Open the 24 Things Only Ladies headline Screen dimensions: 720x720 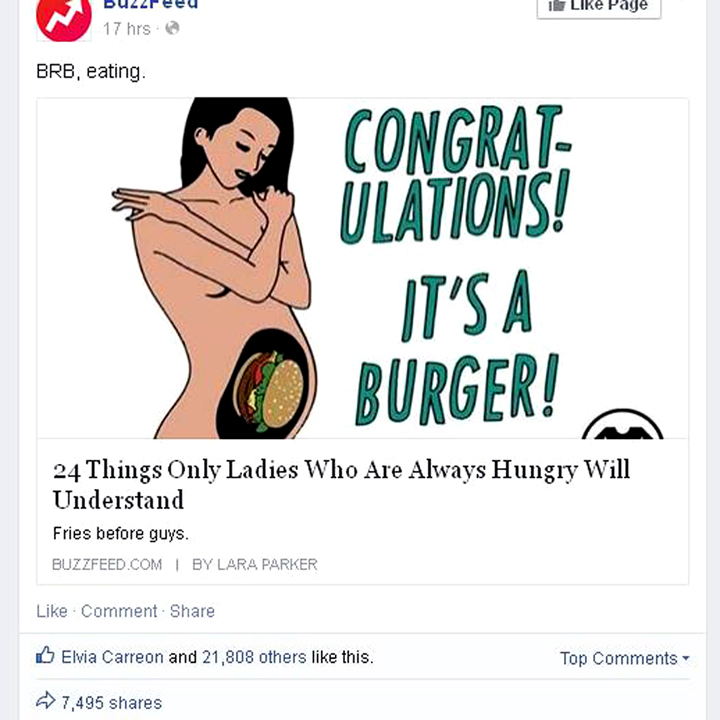coord(341,484)
